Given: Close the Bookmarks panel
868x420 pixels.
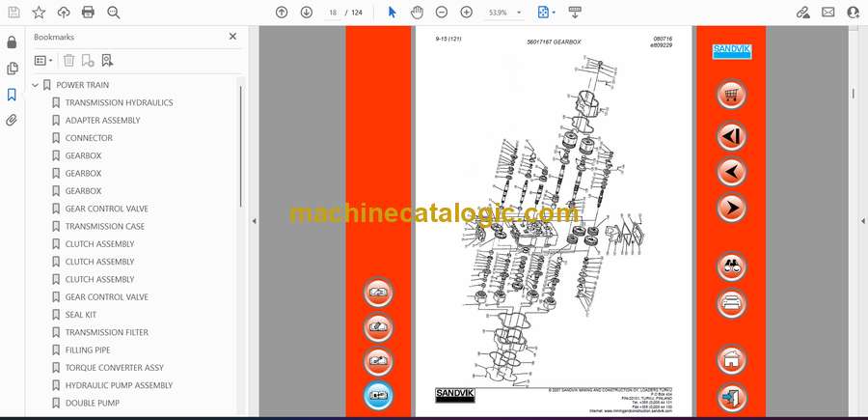Looking at the screenshot, I should (232, 37).
